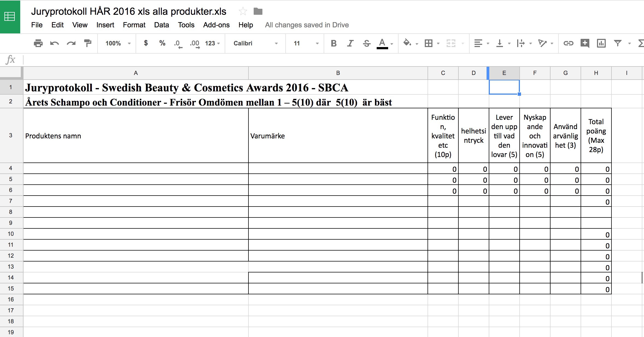The image size is (644, 337).
Task: Insert a comment
Action: 585,43
